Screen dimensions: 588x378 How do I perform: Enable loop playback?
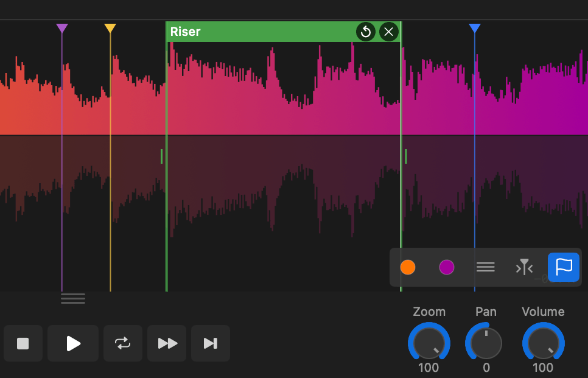point(123,343)
